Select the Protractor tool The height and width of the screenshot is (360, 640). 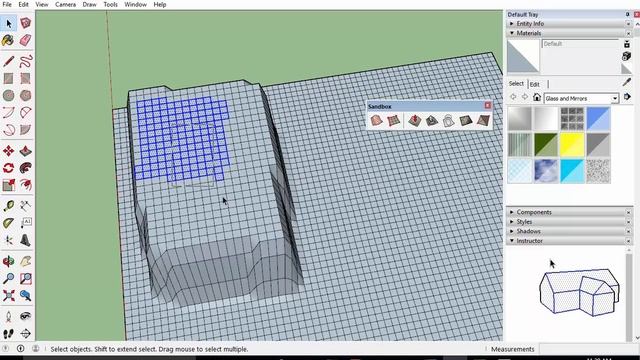[9, 223]
